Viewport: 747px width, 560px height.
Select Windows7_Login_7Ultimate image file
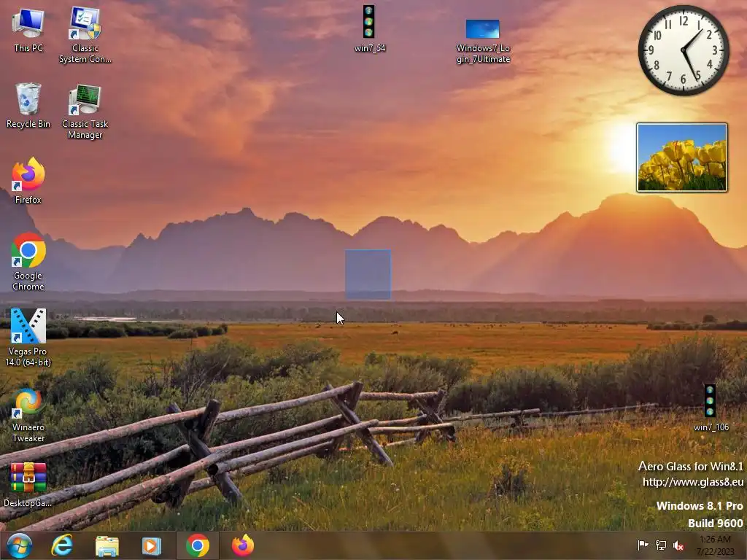pyautogui.click(x=483, y=42)
